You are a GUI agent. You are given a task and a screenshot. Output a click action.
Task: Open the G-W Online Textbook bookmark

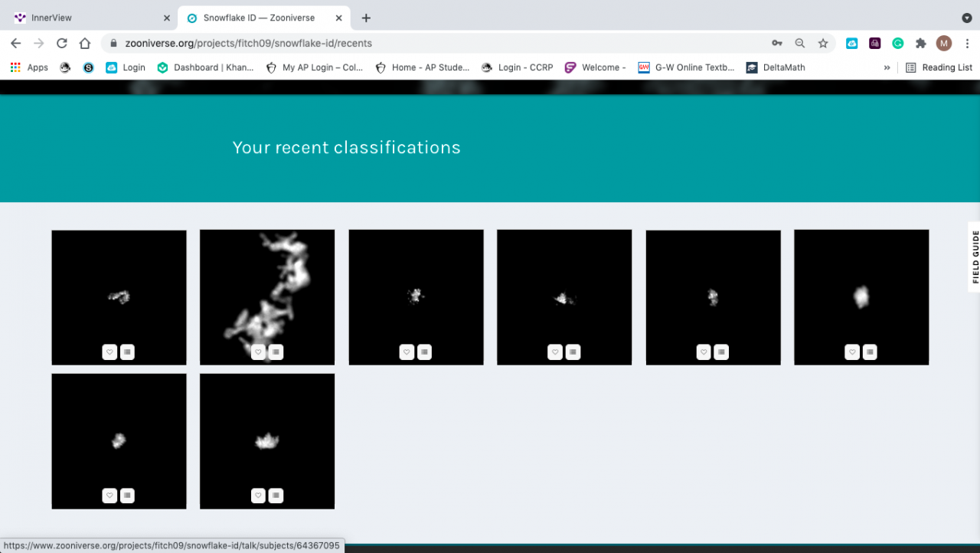coord(686,67)
